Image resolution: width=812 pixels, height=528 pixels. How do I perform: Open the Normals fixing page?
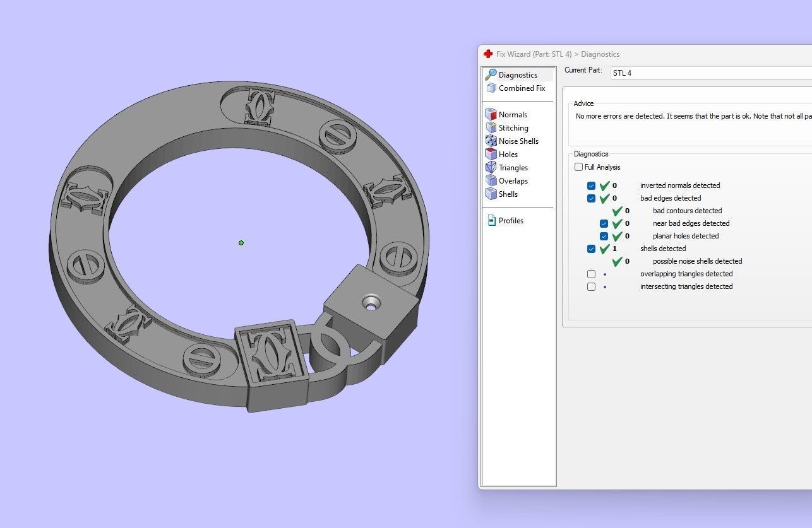tap(506, 115)
